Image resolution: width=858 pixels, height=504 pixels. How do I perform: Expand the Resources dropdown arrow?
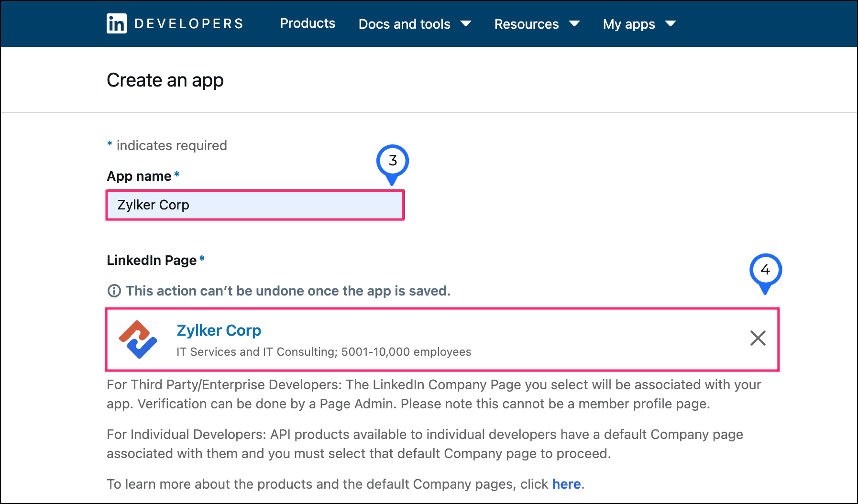pyautogui.click(x=574, y=24)
